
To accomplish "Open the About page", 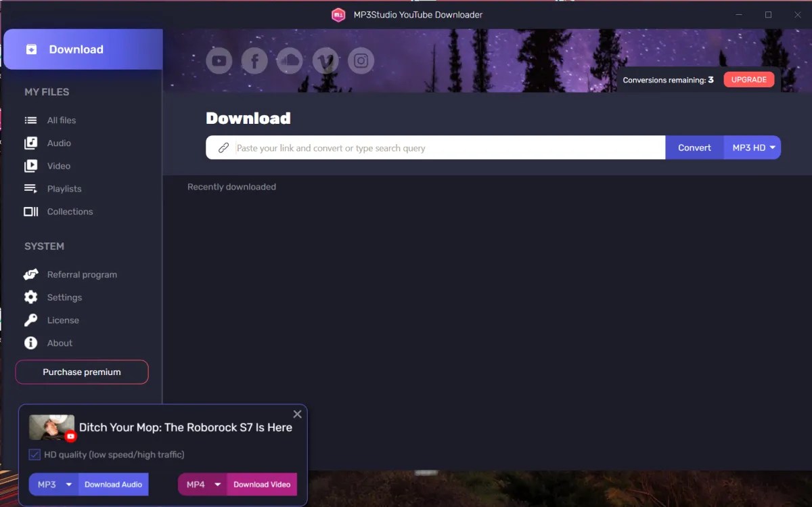I will coord(59,343).
